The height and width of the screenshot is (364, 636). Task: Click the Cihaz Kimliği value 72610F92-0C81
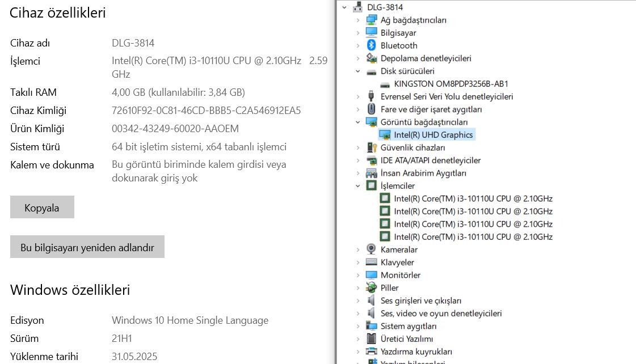tap(206, 110)
